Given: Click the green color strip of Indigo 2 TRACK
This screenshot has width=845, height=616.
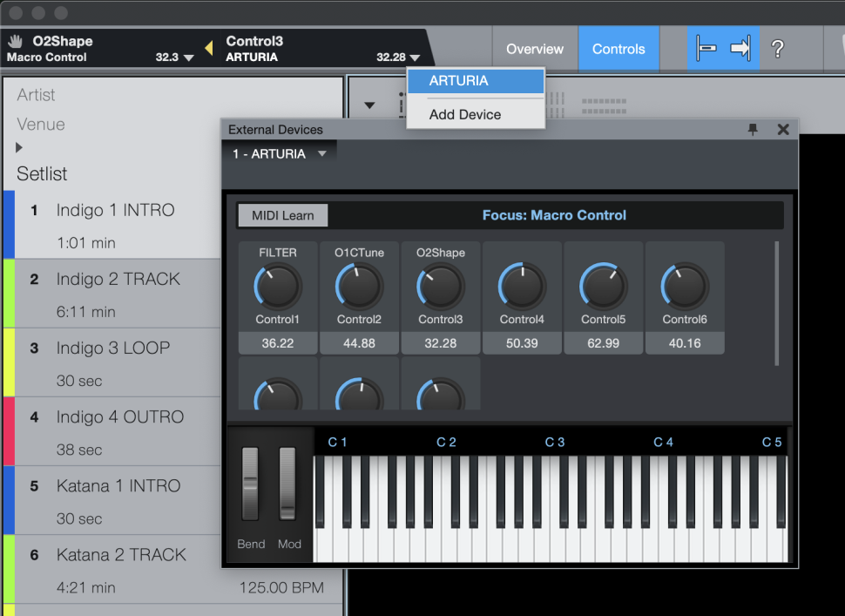Looking at the screenshot, I should (9, 293).
